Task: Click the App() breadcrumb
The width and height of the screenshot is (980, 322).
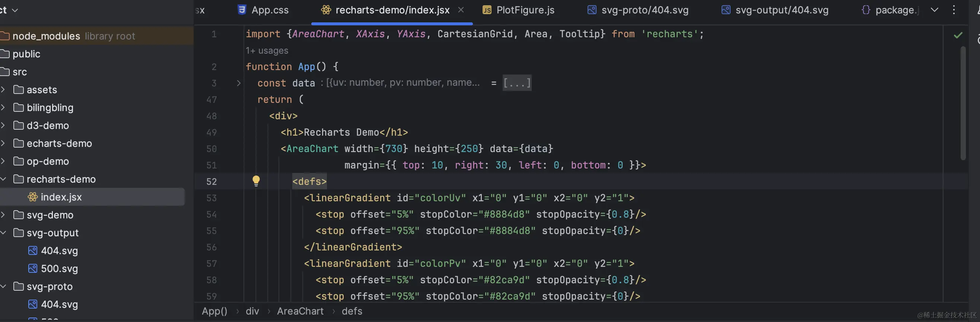Action: pyautogui.click(x=214, y=311)
